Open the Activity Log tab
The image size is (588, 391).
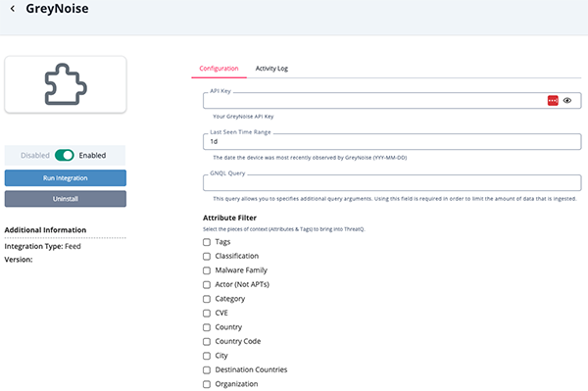[x=271, y=69]
